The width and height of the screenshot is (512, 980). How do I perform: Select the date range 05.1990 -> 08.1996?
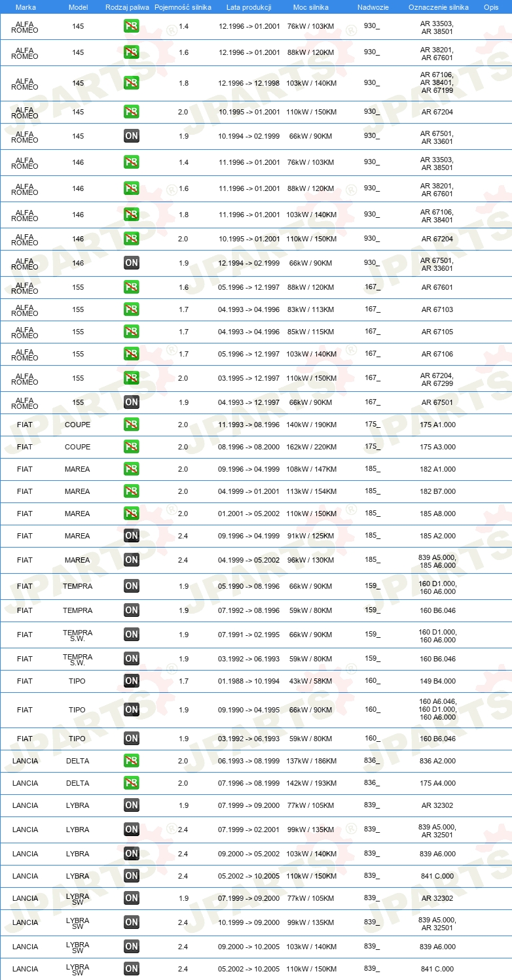[249, 586]
